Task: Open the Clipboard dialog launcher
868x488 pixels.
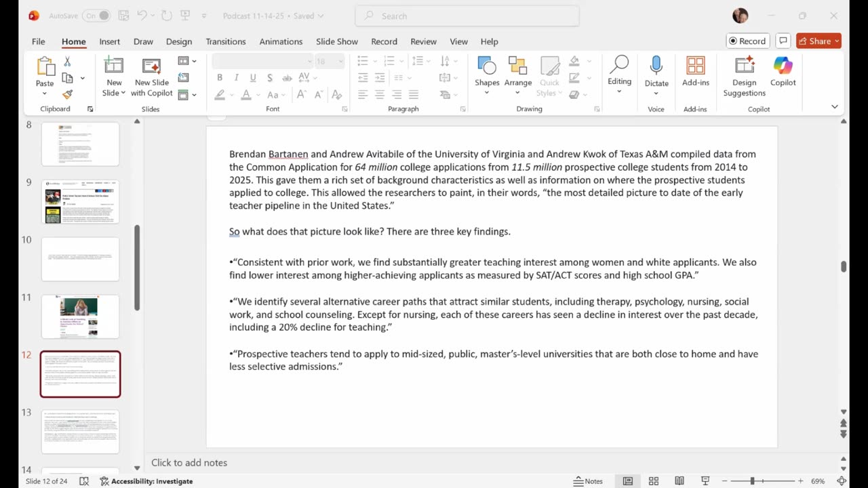Action: (x=90, y=109)
